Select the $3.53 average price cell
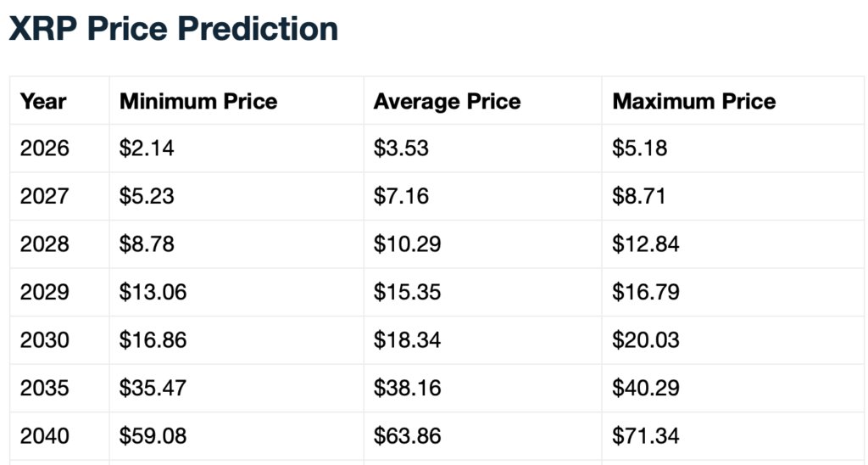This screenshot has height=465, width=868. (401, 148)
